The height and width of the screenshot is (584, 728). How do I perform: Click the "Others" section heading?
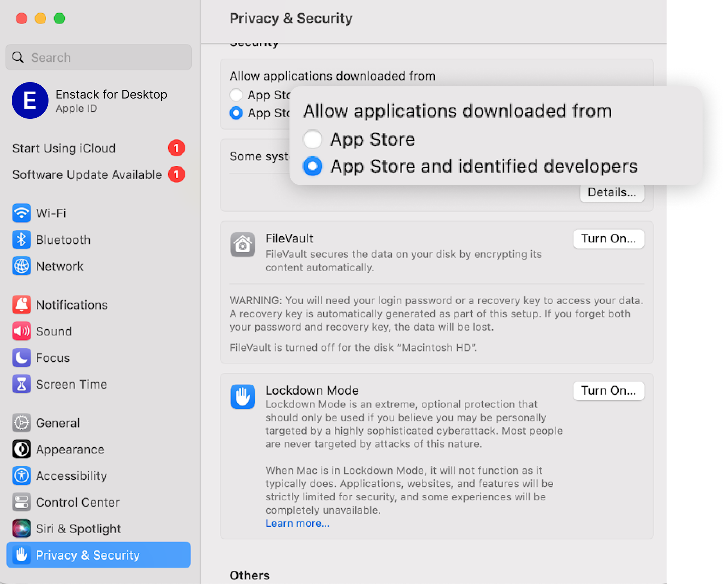tap(250, 575)
